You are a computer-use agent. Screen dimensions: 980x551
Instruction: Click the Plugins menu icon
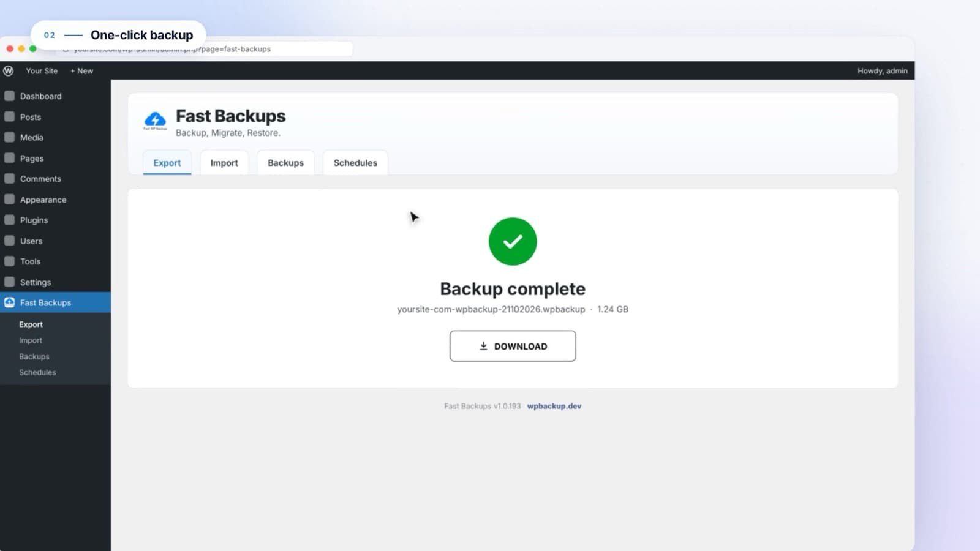[x=9, y=220]
